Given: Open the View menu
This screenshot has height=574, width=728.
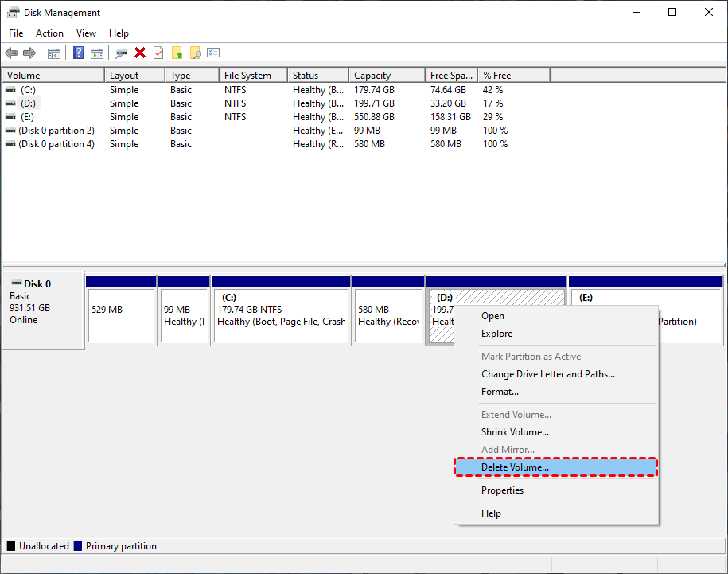Looking at the screenshot, I should 86,33.
